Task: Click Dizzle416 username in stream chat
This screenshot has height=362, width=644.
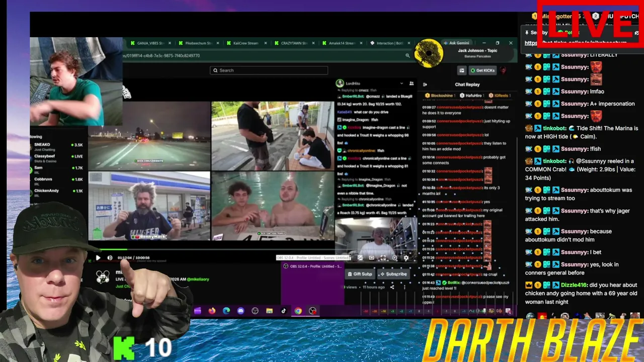Action: pos(573,285)
